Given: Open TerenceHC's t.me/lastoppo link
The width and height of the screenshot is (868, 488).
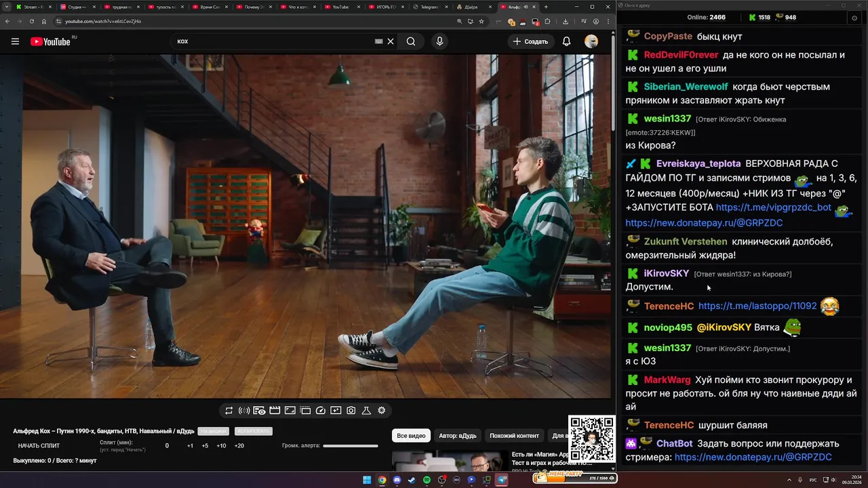Looking at the screenshot, I should click(757, 306).
